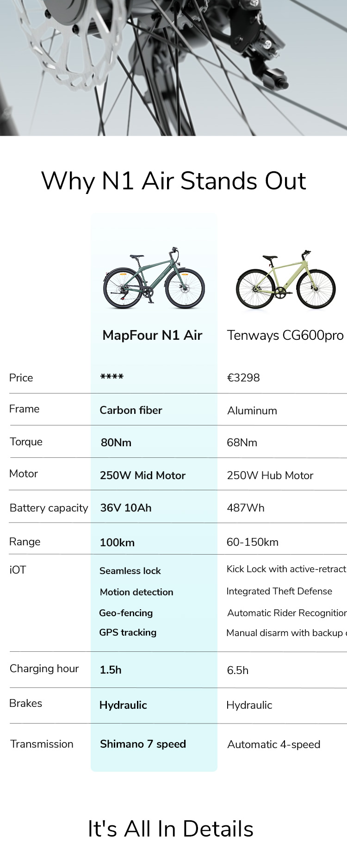
Task: Click the Integrated Theft Defense text
Action: pyautogui.click(x=279, y=591)
